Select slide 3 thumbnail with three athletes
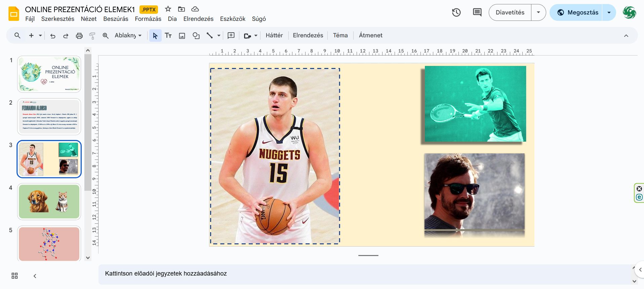This screenshot has width=644, height=289. [x=49, y=159]
